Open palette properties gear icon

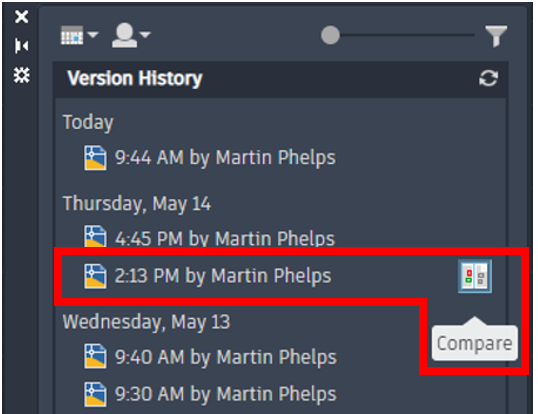(22, 75)
